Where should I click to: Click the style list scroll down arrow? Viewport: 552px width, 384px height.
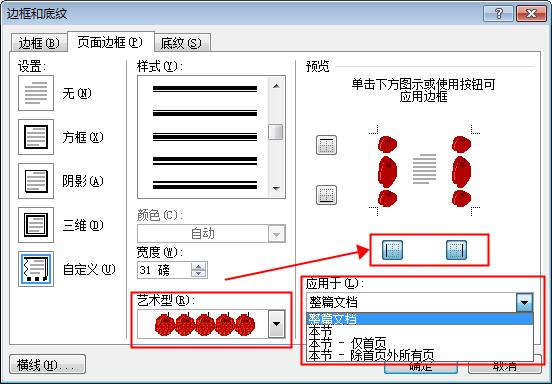click(x=276, y=189)
